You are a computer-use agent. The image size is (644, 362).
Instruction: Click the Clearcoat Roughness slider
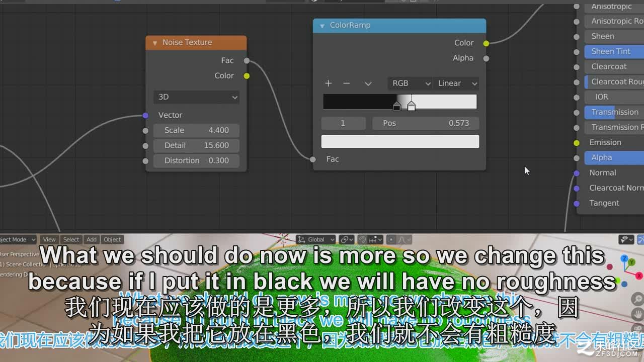[614, 82]
